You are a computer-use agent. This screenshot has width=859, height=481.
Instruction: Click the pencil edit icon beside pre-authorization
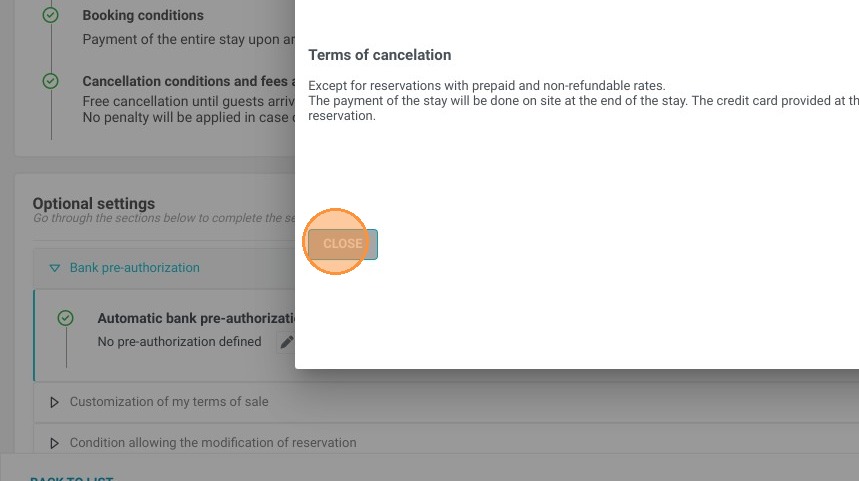(286, 342)
